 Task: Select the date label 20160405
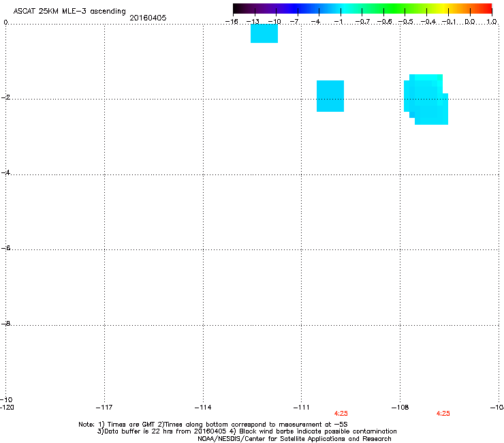pyautogui.click(x=148, y=18)
